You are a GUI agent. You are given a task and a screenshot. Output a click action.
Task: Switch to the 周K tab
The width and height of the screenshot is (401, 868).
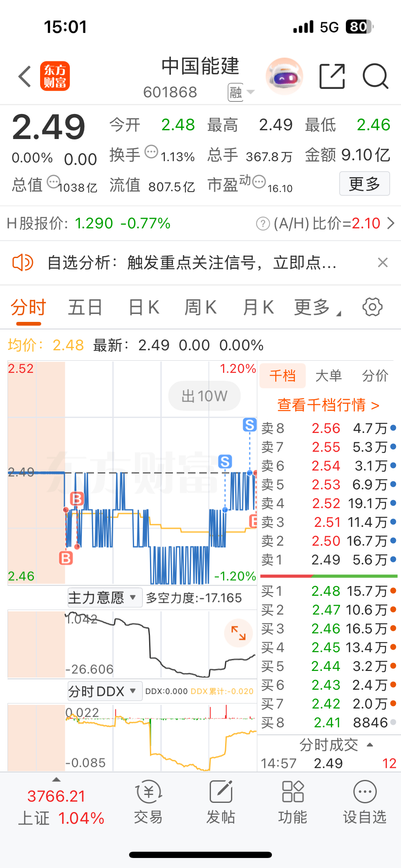click(200, 308)
